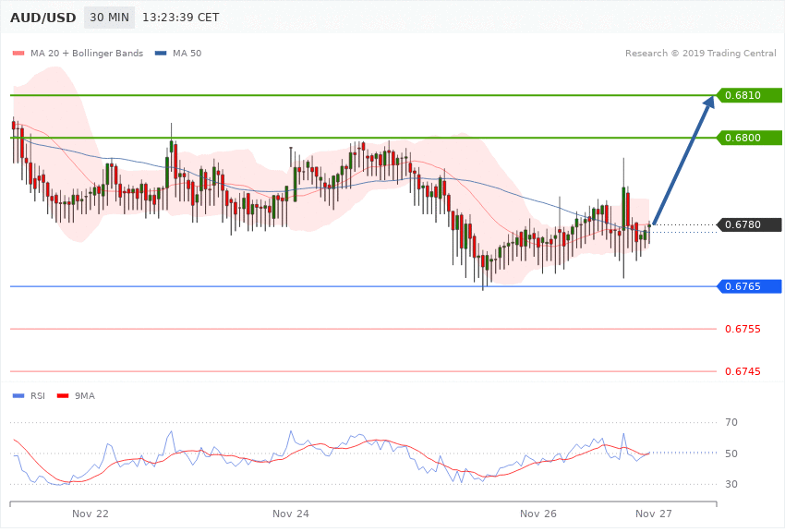This screenshot has width=785, height=532.
Task: Click the RSI 30 axis value
Action: tap(731, 484)
